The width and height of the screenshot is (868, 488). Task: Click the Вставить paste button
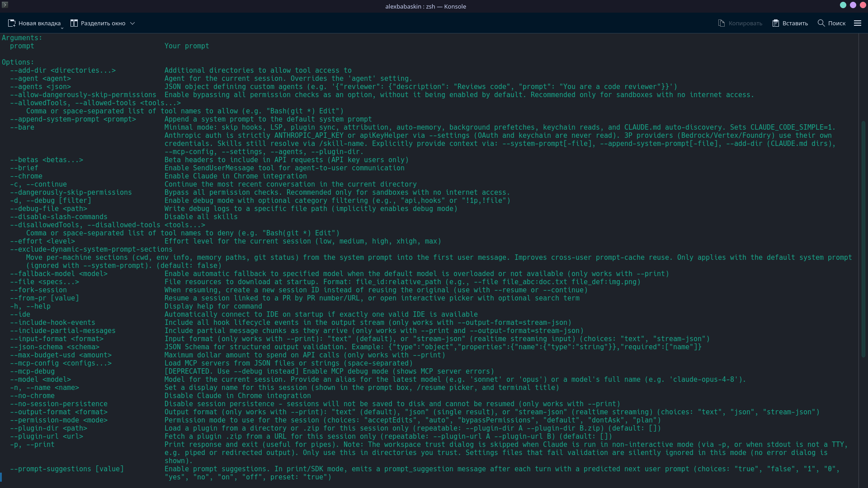[x=790, y=23]
